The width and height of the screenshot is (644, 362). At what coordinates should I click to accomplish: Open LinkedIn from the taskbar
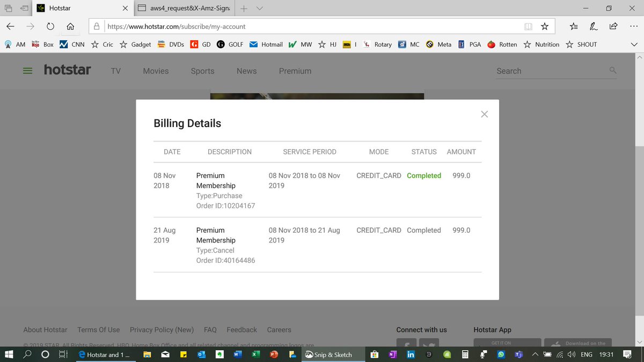tap(411, 354)
